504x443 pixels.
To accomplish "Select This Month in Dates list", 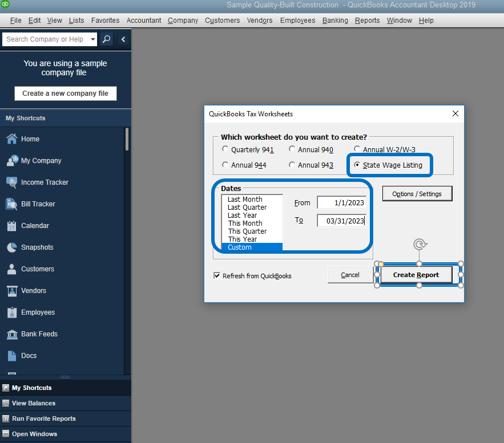I will [x=252, y=223].
